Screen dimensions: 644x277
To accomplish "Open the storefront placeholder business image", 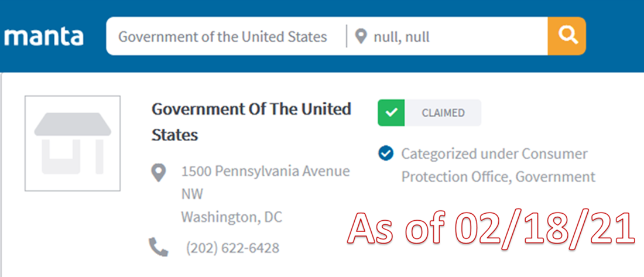I will pyautogui.click(x=73, y=143).
